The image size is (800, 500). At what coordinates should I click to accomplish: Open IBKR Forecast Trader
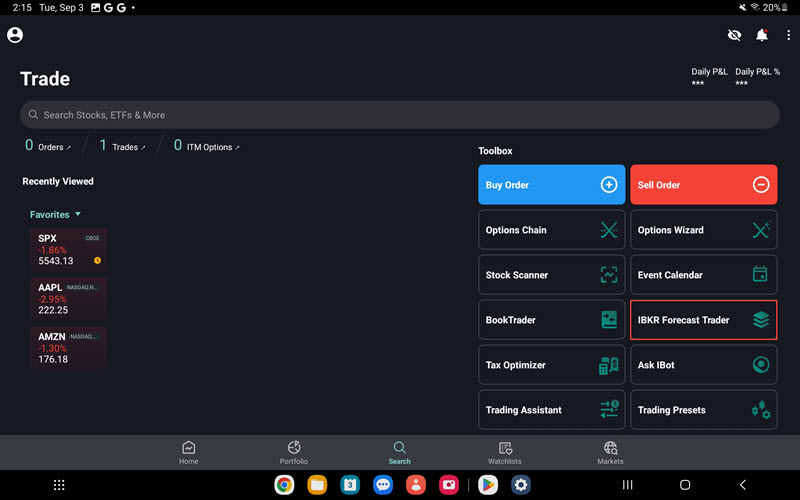[704, 320]
